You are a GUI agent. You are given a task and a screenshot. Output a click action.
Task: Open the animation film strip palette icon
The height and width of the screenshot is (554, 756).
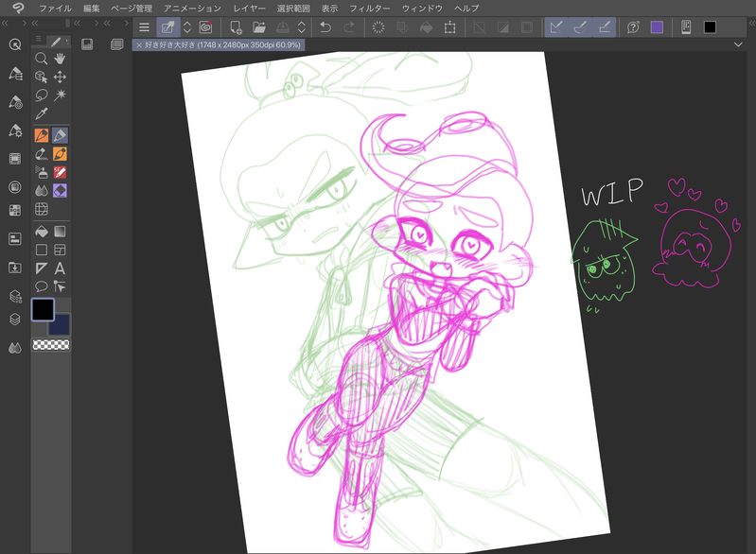tap(15, 159)
